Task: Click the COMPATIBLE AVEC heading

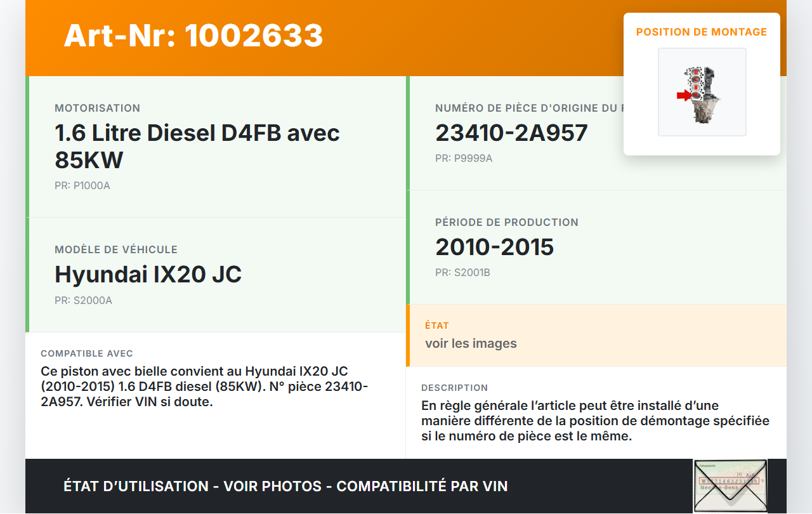Action: 87,353
